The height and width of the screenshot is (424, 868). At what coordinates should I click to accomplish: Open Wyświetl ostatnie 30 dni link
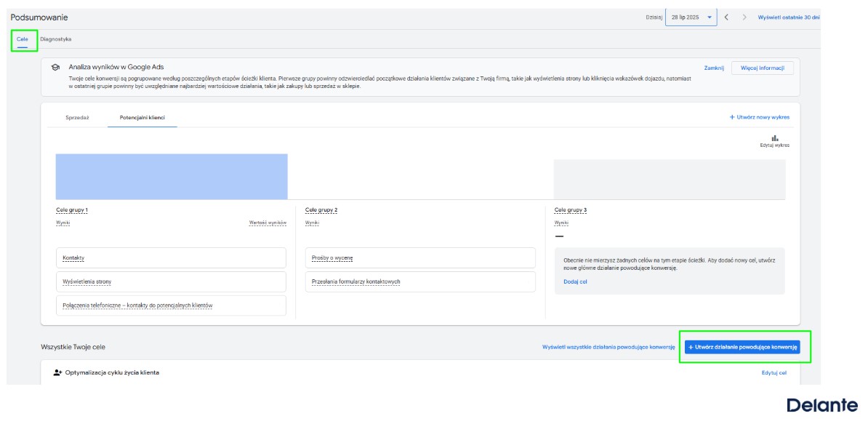(x=789, y=17)
